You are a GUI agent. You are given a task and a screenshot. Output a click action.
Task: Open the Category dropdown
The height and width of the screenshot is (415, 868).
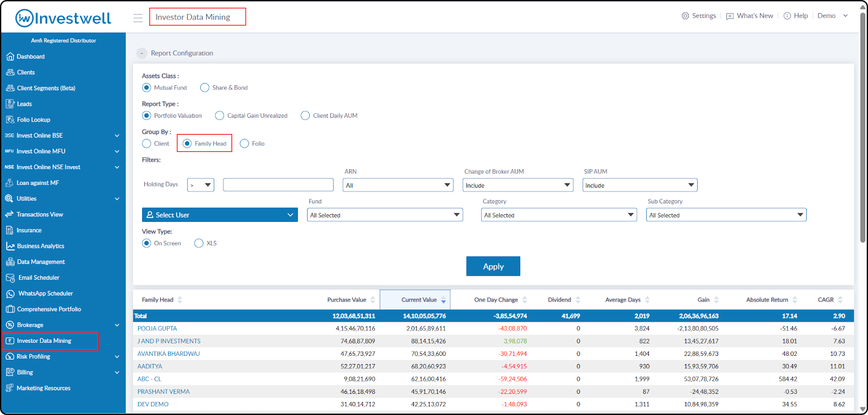click(559, 215)
